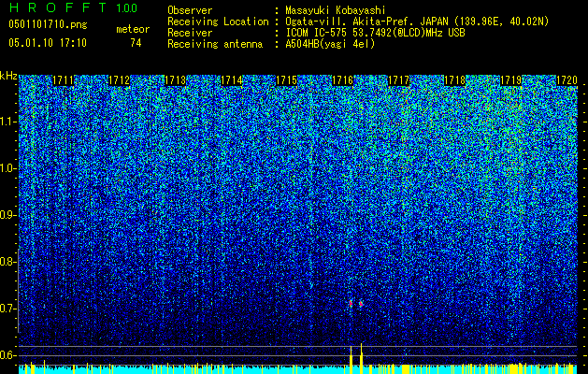The image size is (588, 374).
Task: Select the filename 0501101710.png
Action: point(48,24)
